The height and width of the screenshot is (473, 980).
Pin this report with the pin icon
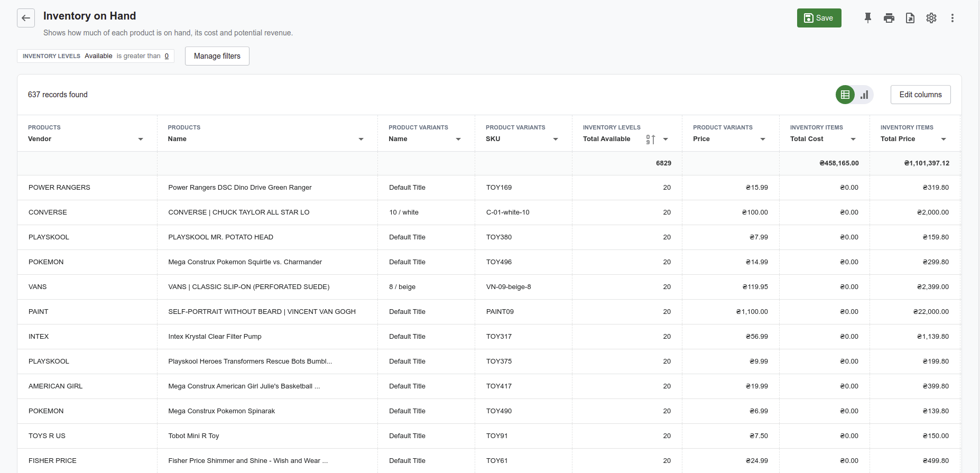pos(868,18)
